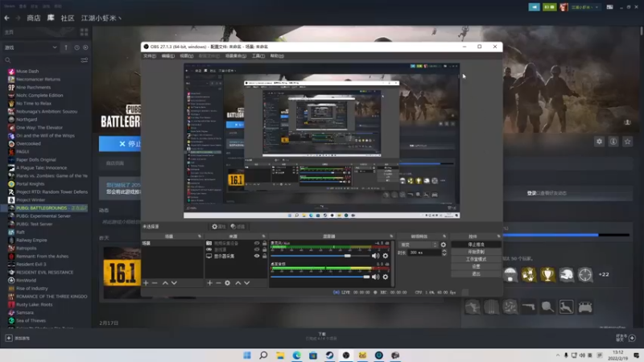Open 视图 menu in OBS menu bar
Image resolution: width=644 pixels, height=362 pixels.
tap(186, 56)
